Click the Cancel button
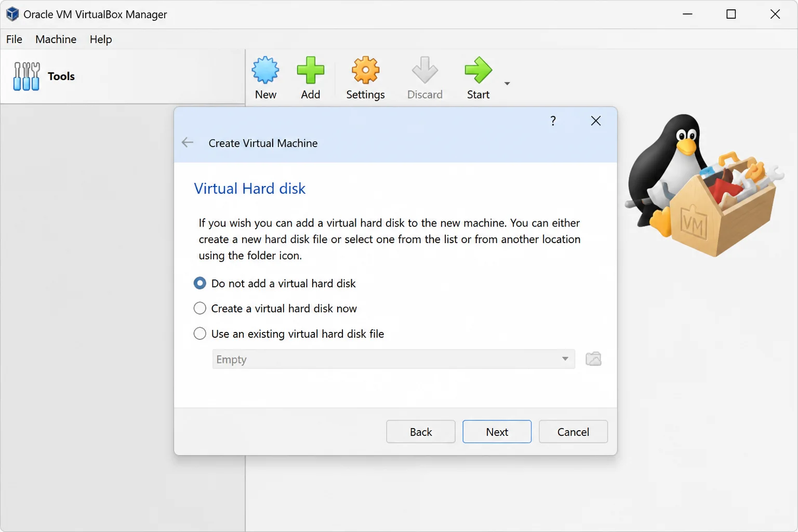This screenshot has height=532, width=798. (573, 432)
